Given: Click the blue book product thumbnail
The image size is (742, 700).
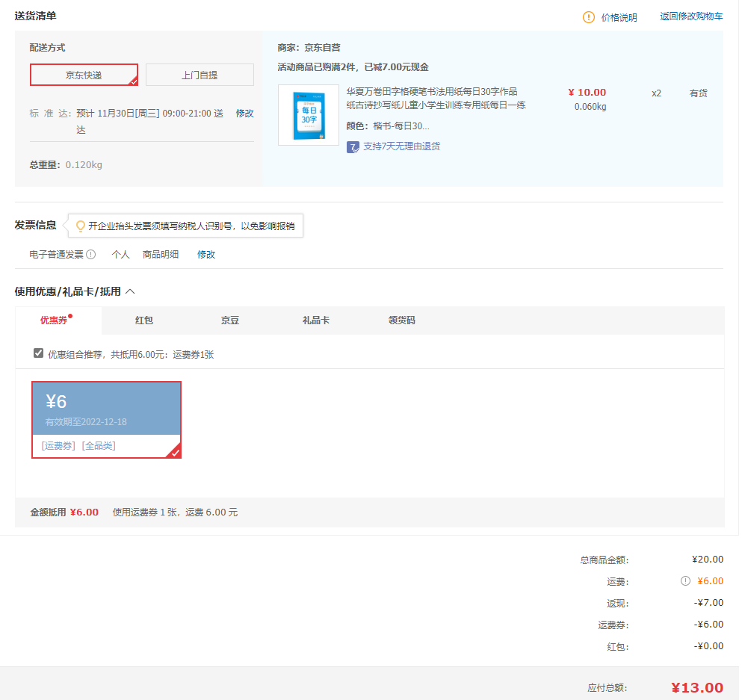Looking at the screenshot, I should 309,115.
